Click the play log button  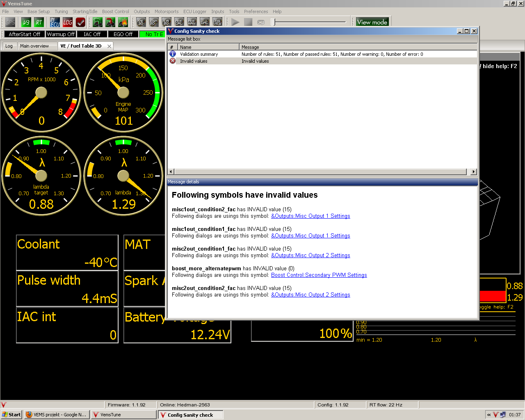coord(235,22)
